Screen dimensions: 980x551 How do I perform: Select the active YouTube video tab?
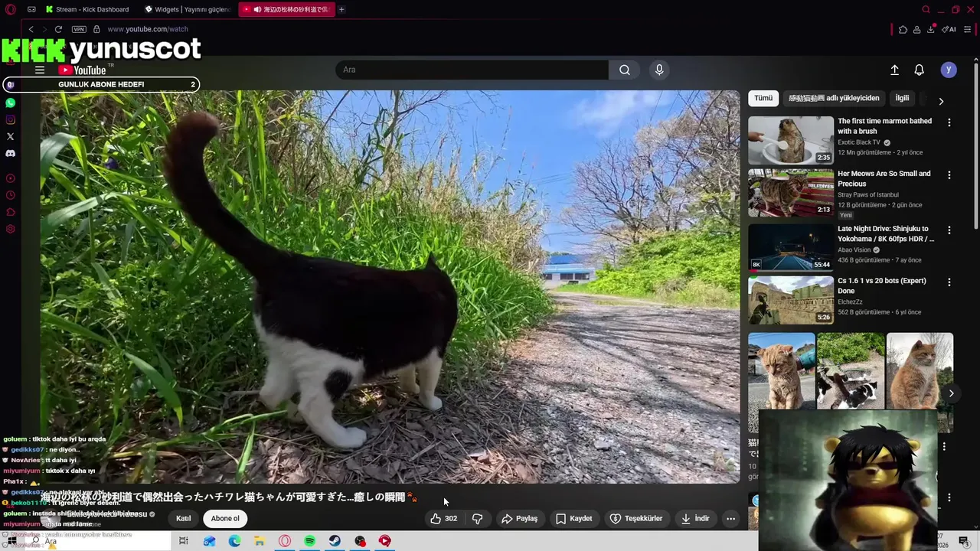286,10
